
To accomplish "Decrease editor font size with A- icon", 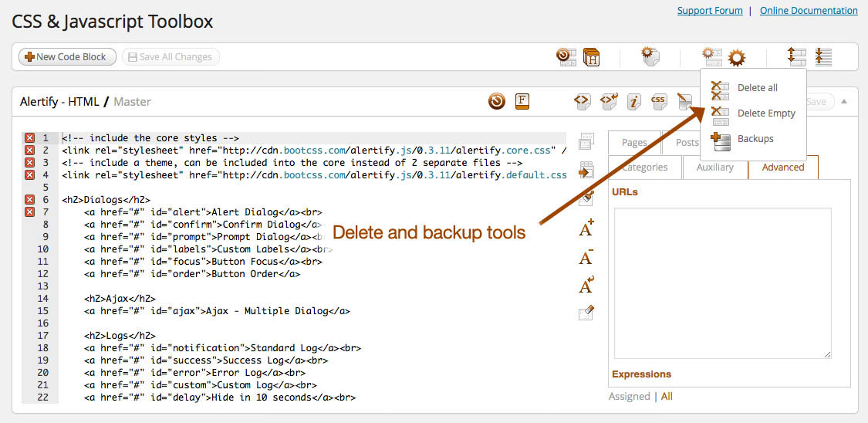I will (586, 256).
